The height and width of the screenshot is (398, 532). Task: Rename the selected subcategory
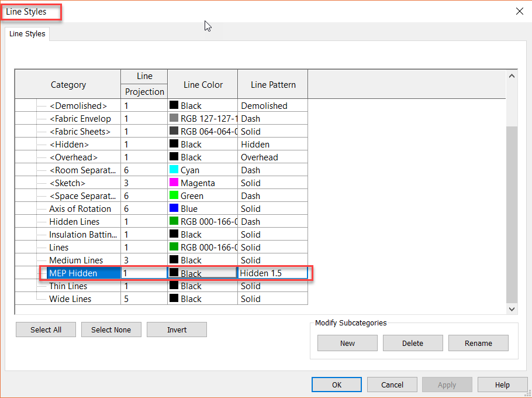pyautogui.click(x=478, y=343)
